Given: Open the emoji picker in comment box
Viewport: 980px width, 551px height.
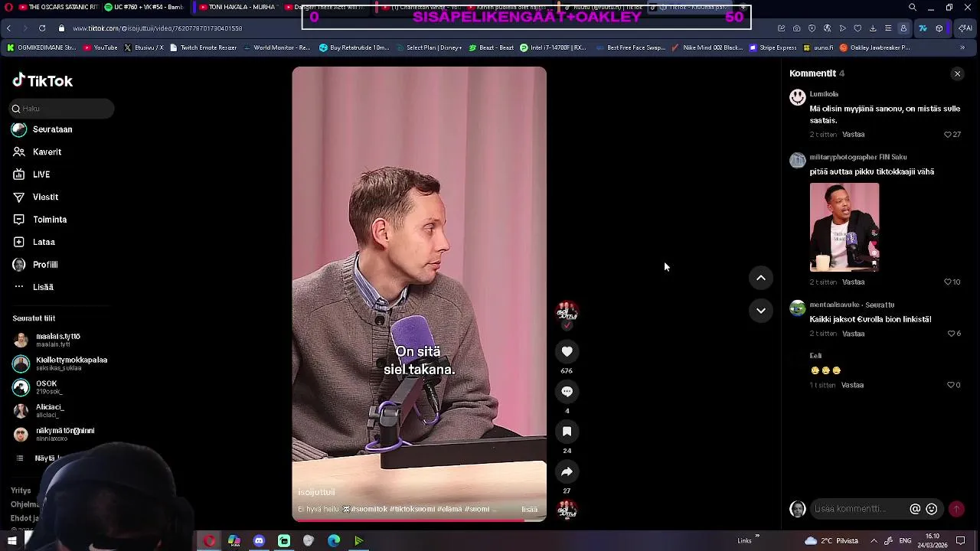Looking at the screenshot, I should tap(932, 509).
